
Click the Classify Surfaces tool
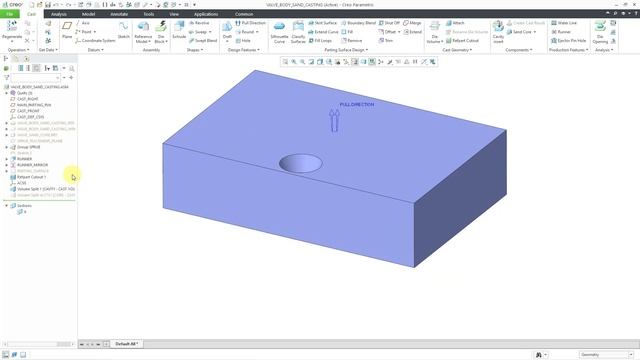pos(298,32)
